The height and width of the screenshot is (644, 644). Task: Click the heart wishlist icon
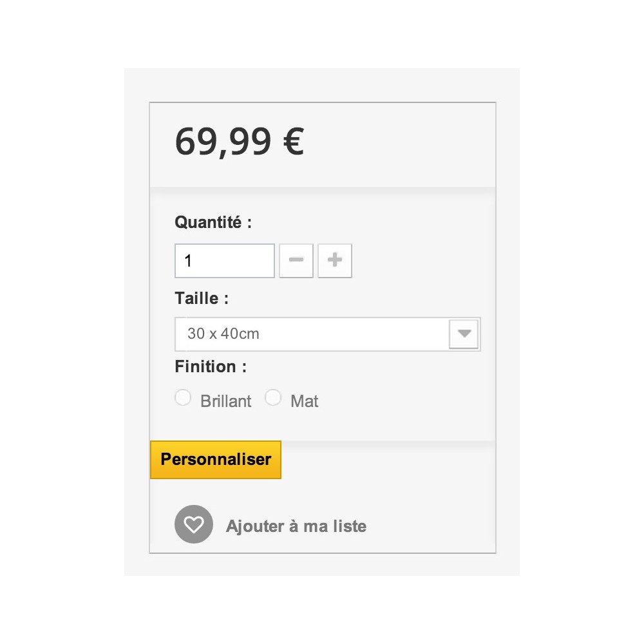click(194, 524)
